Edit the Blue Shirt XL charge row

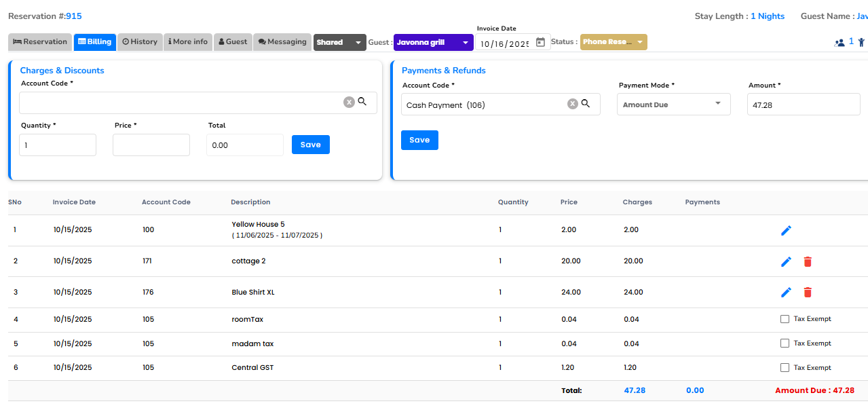[x=786, y=292]
